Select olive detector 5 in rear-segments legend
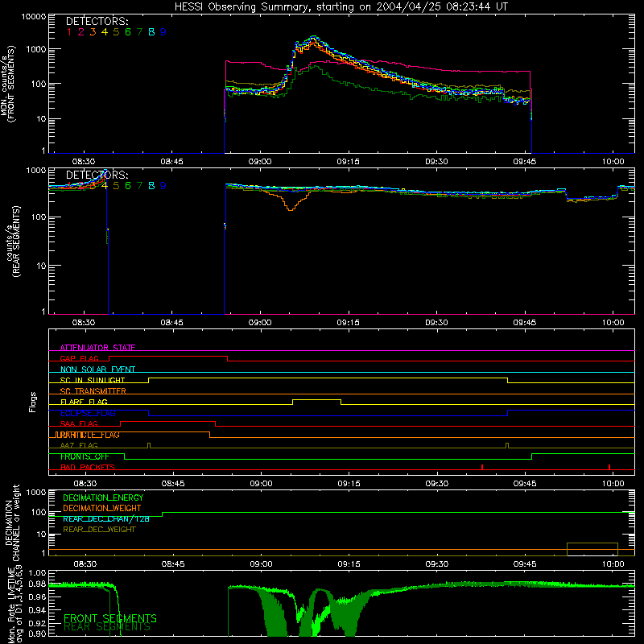Image resolution: width=644 pixels, height=644 pixels. pos(116,186)
